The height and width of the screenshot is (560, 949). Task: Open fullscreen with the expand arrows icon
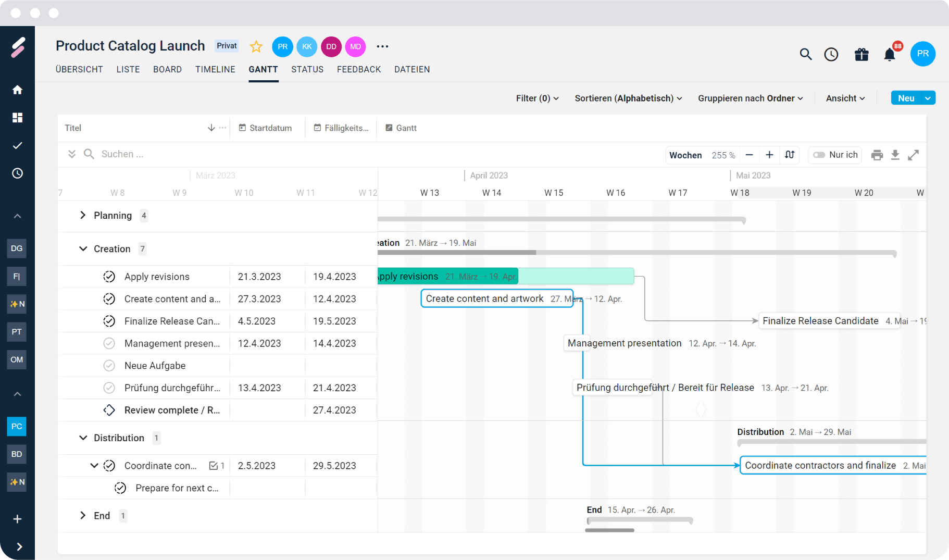click(913, 155)
